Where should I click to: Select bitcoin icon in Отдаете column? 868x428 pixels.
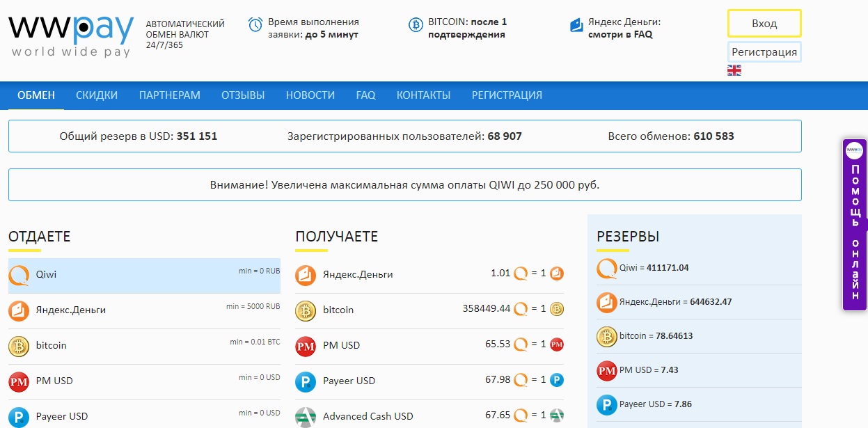pos(19,346)
